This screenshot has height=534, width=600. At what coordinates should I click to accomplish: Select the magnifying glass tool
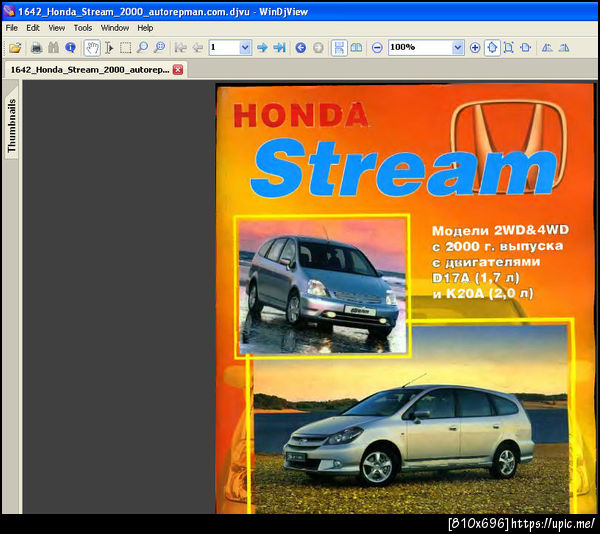click(x=142, y=48)
